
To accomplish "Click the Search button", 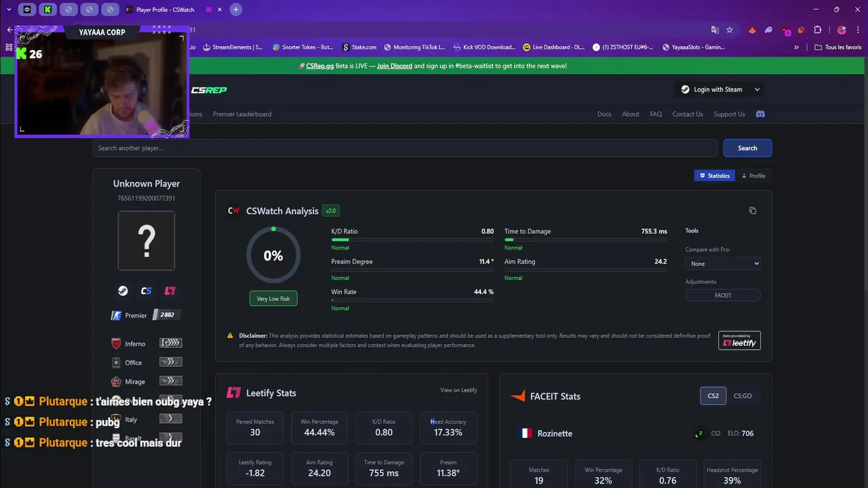I will tap(747, 148).
